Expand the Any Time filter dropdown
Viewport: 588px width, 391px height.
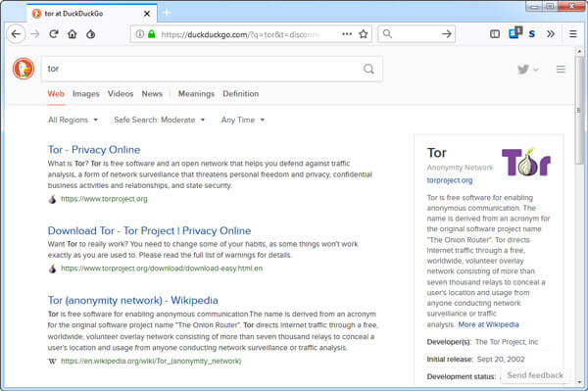(x=243, y=120)
